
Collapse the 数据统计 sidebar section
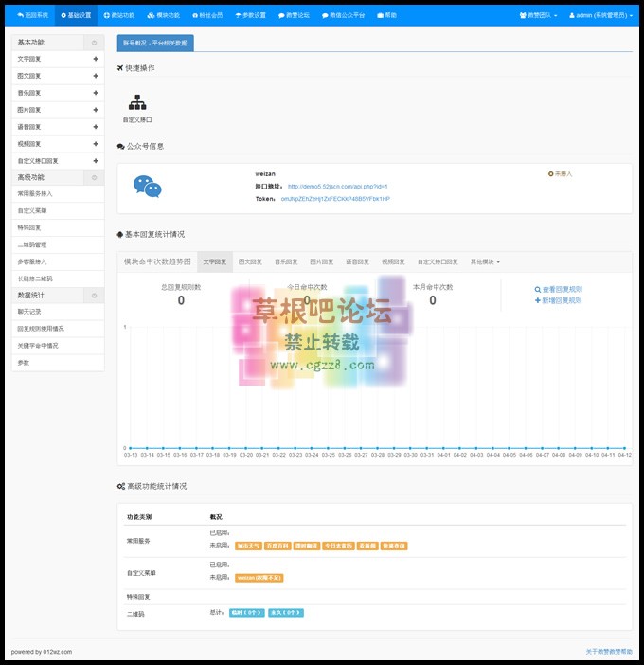point(93,296)
